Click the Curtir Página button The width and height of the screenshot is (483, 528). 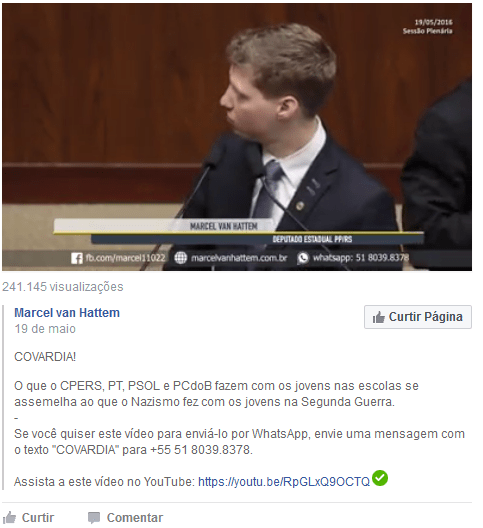coord(418,317)
